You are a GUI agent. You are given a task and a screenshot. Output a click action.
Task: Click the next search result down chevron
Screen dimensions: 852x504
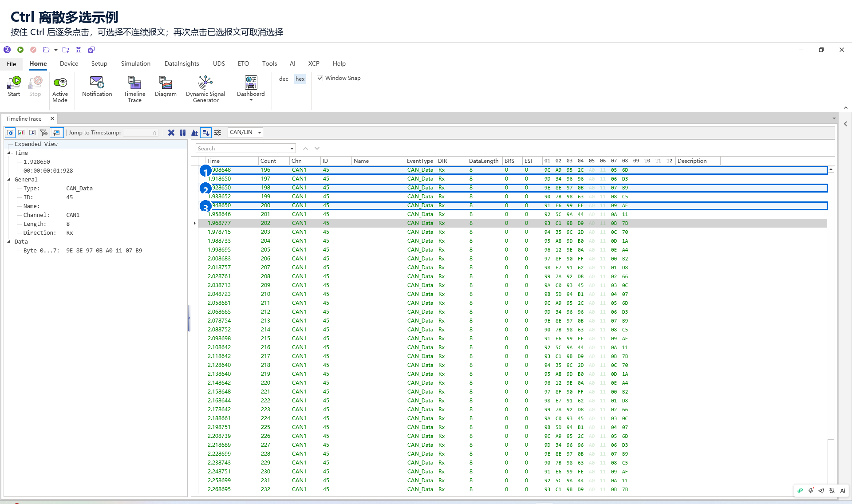[x=317, y=149]
